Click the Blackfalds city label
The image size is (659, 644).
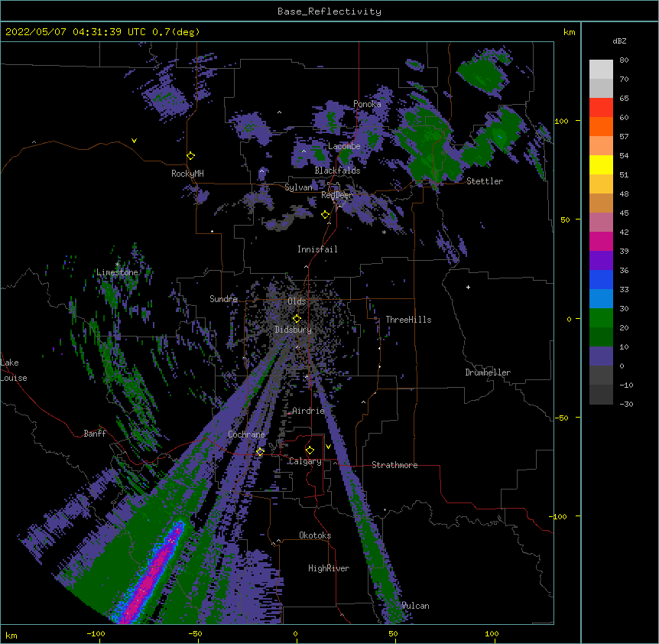point(337,171)
